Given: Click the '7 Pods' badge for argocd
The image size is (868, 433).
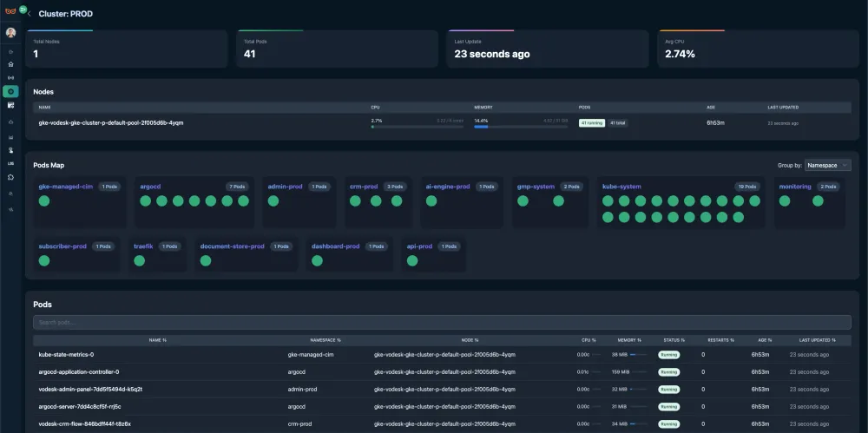Looking at the screenshot, I should tap(237, 187).
